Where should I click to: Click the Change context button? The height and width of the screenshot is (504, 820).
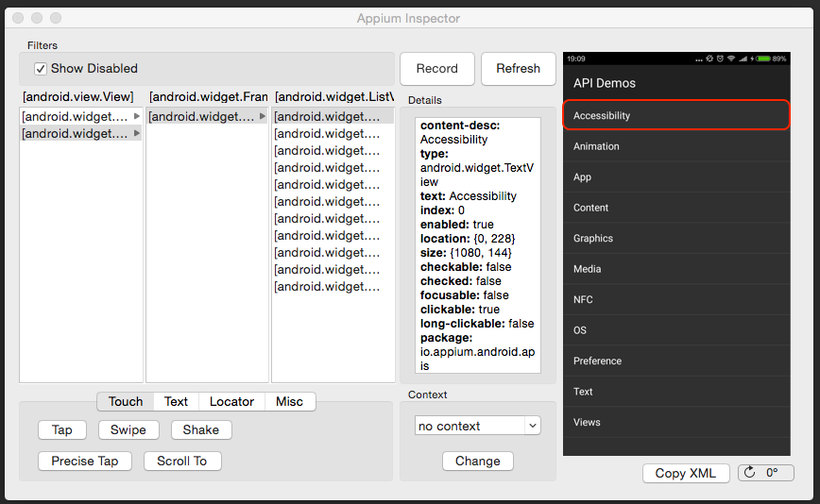tap(477, 462)
